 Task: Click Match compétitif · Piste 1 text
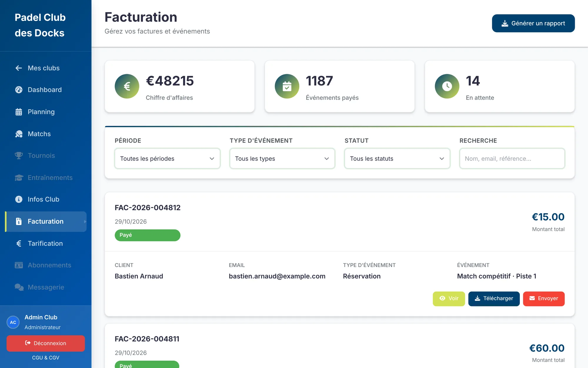(x=497, y=276)
